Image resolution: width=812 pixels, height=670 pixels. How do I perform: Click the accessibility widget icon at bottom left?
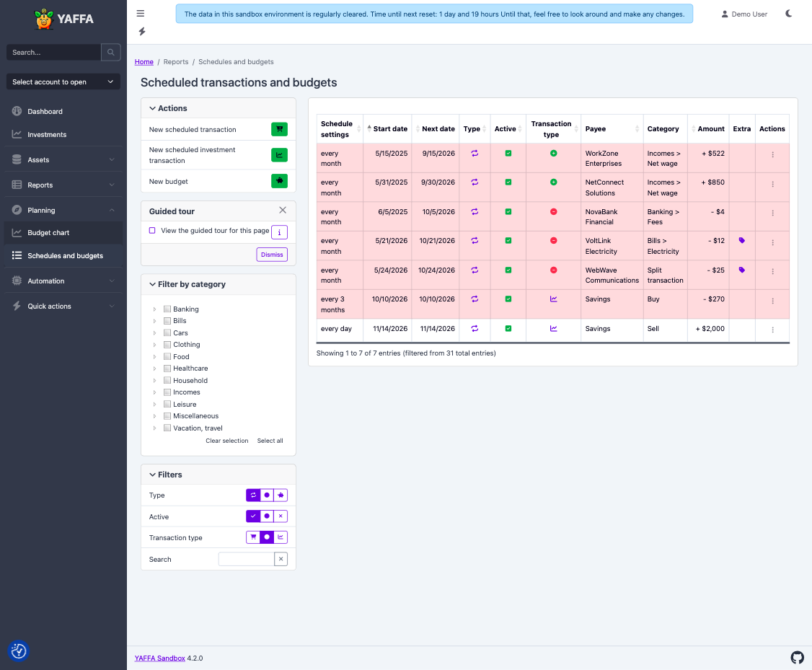point(19,651)
